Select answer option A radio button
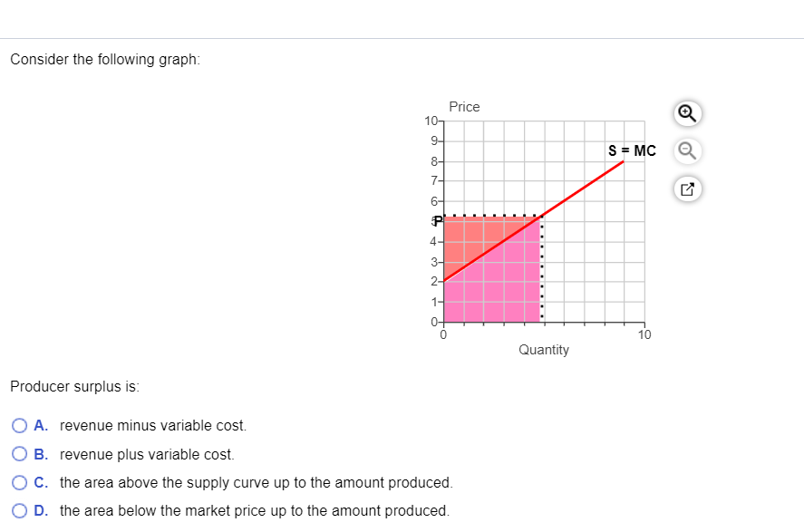 pyautogui.click(x=19, y=425)
